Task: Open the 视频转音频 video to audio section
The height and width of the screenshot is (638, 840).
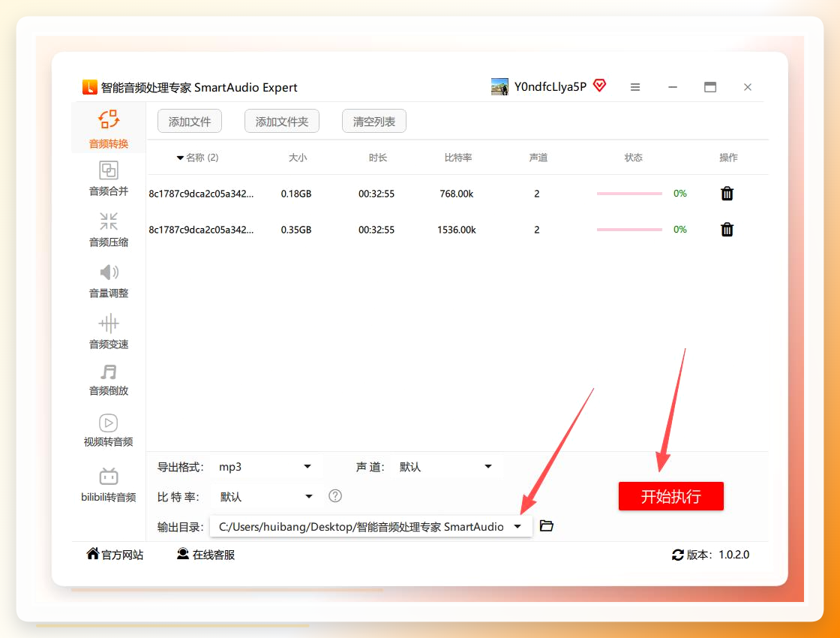Action: 109,430
